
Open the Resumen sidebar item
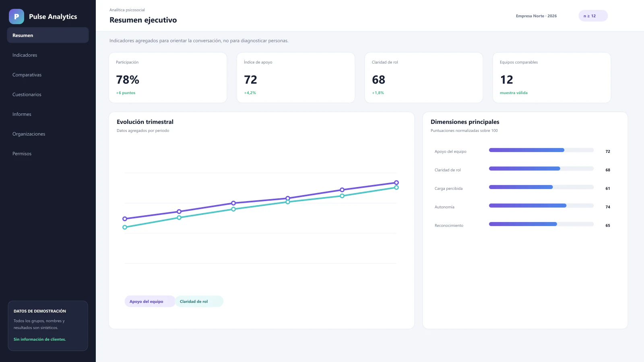pyautogui.click(x=48, y=35)
